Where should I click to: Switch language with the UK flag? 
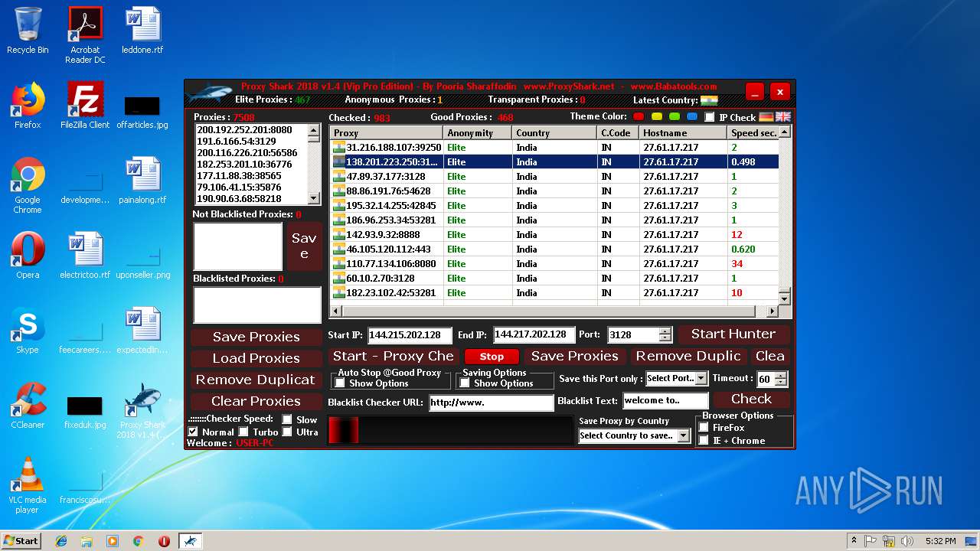783,117
